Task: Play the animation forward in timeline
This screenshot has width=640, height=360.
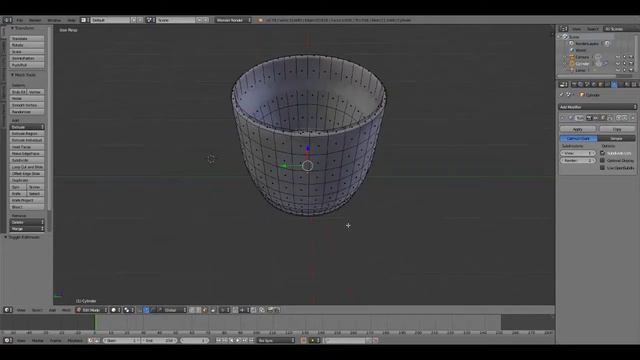Action: click(238, 340)
